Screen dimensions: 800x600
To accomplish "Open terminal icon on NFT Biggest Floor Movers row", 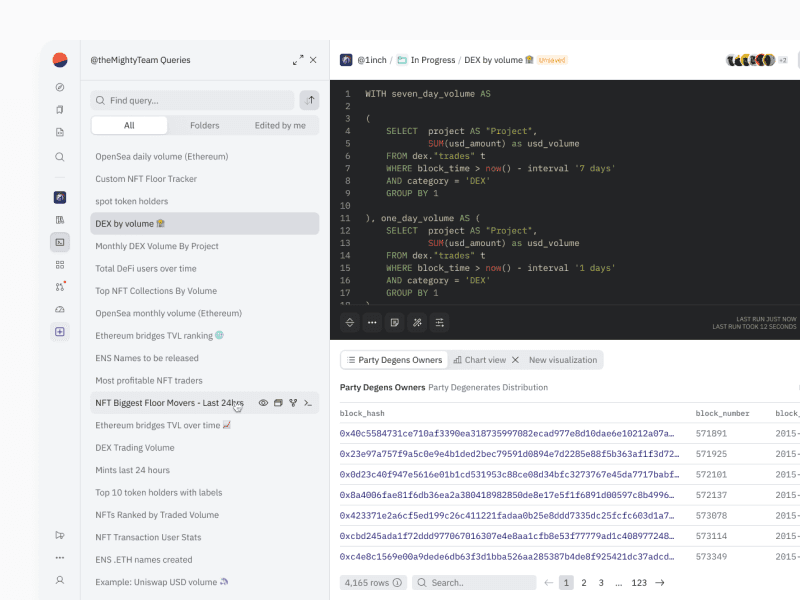I will coord(308,403).
